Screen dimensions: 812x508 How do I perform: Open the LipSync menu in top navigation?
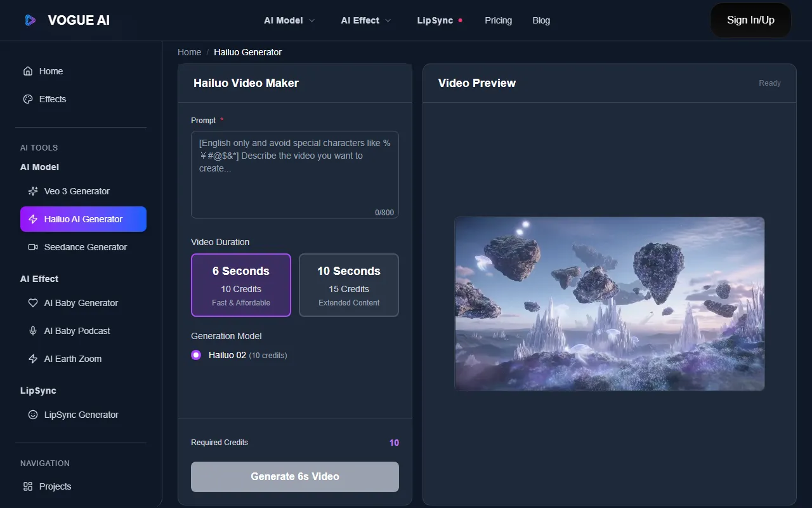(435, 20)
